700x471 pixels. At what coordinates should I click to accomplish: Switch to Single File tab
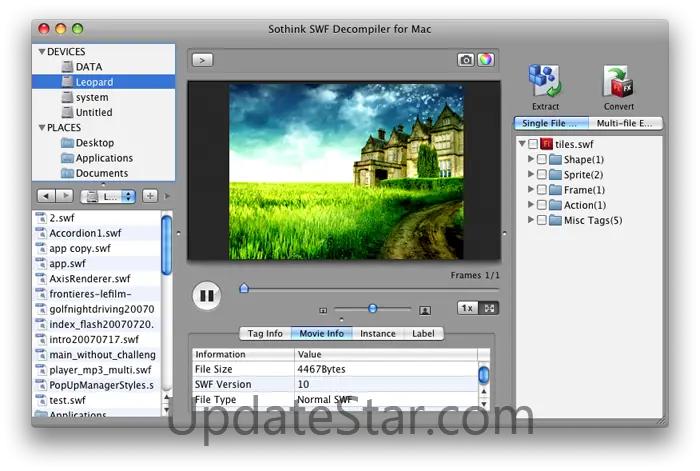[551, 123]
